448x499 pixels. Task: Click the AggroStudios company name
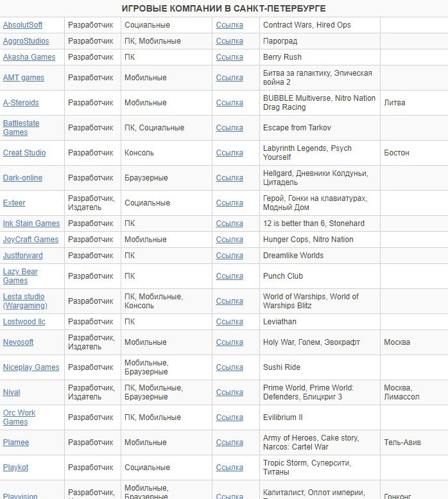point(26,41)
